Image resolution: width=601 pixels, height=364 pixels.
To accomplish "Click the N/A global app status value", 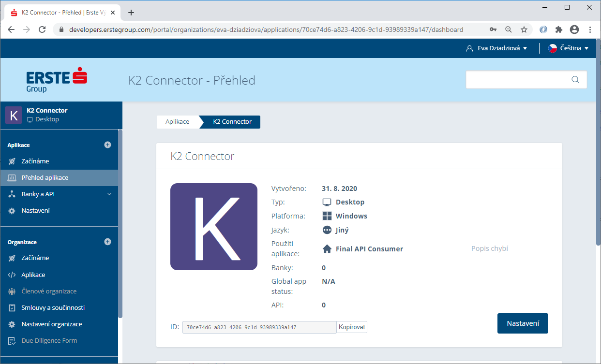I will click(x=329, y=281).
